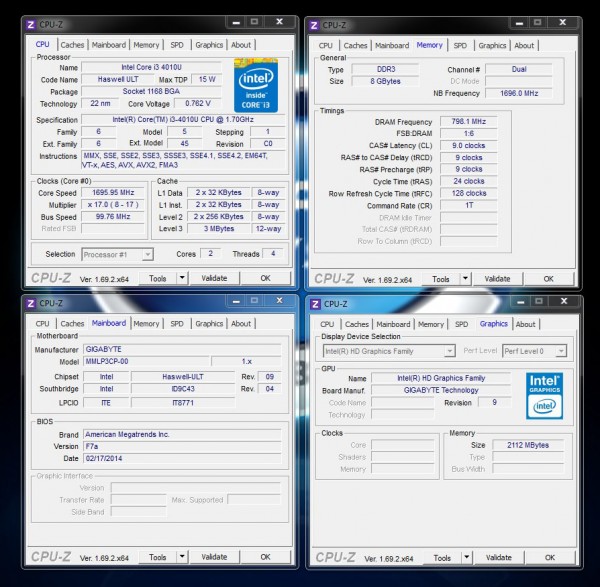Click the Level 3 cache value 3 MBytes
Viewport: 600px width, 587px height.
pyautogui.click(x=219, y=228)
